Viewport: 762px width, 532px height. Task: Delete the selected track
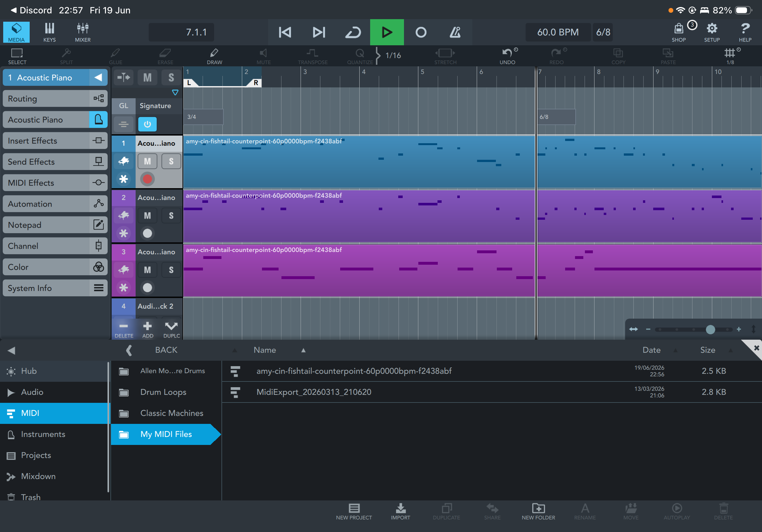pos(124,330)
